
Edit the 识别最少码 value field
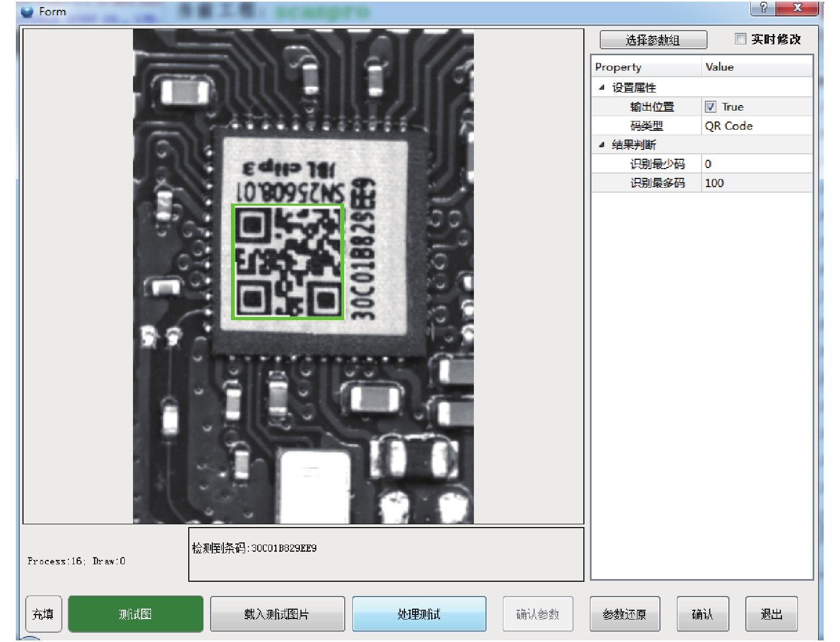757,164
